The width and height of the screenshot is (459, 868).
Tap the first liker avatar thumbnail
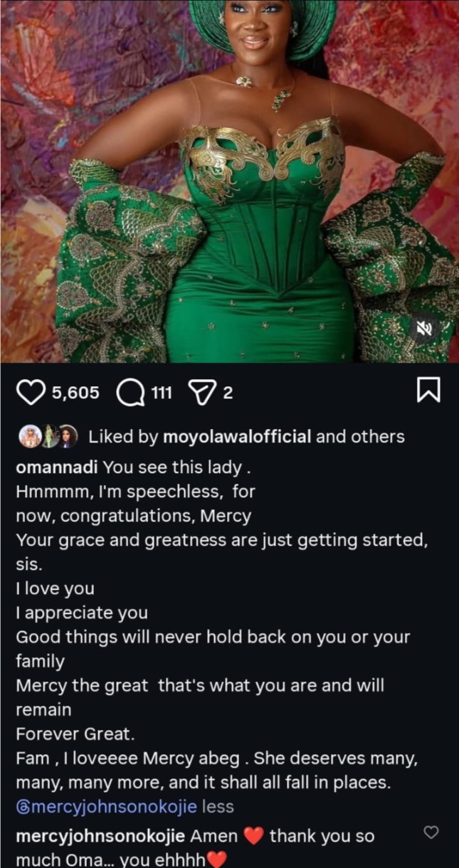click(x=30, y=437)
